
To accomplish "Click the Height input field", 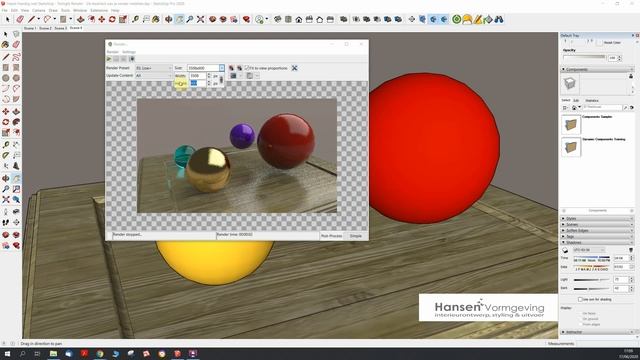I will pyautogui.click(x=198, y=83).
